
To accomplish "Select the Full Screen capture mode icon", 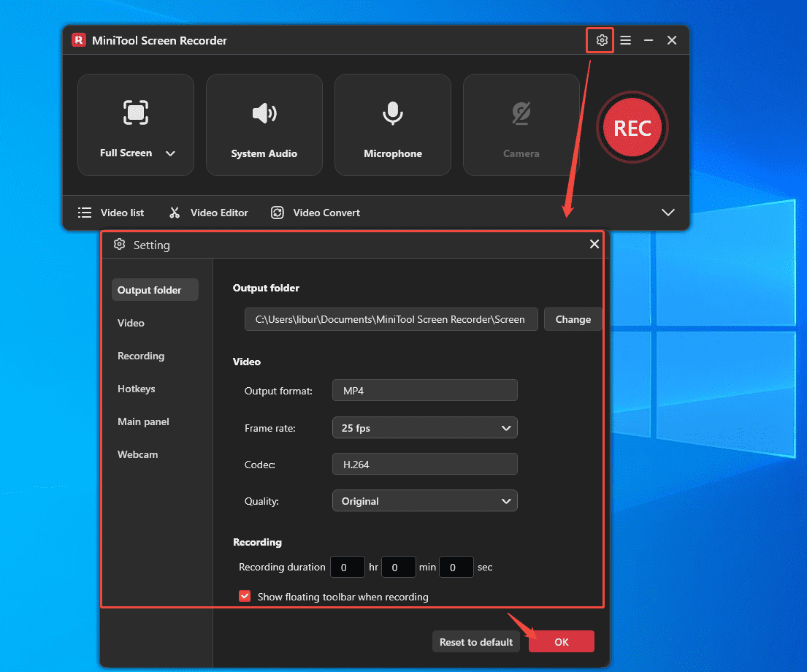I will (135, 113).
